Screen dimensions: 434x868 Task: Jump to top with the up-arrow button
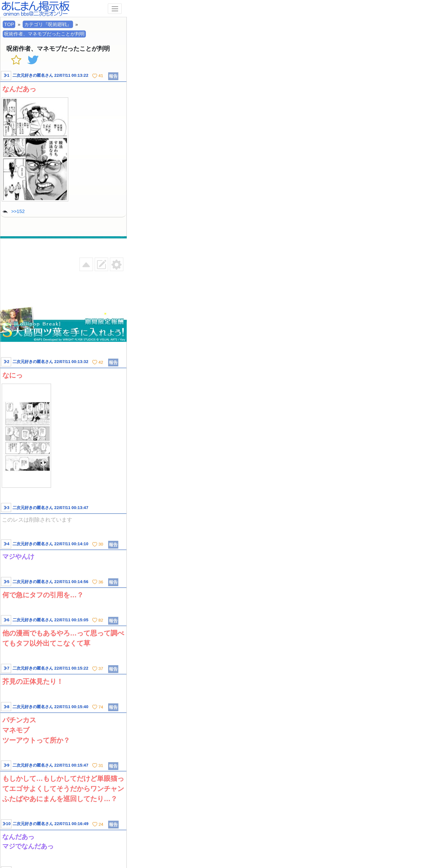coord(86,265)
